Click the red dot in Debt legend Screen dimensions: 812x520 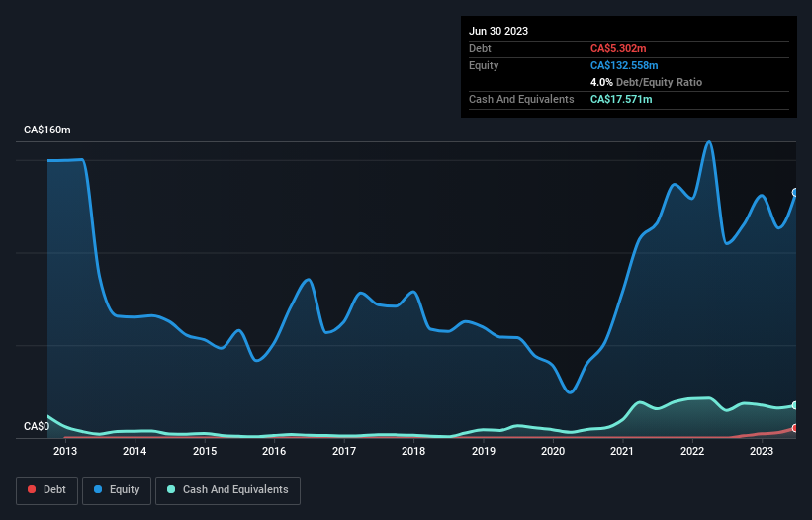click(x=32, y=489)
